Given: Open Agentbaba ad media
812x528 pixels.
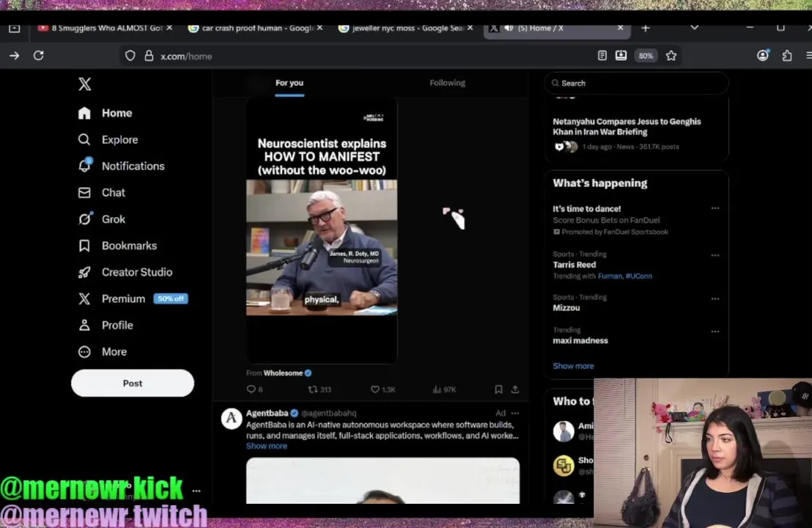Looking at the screenshot, I should tap(383, 480).
